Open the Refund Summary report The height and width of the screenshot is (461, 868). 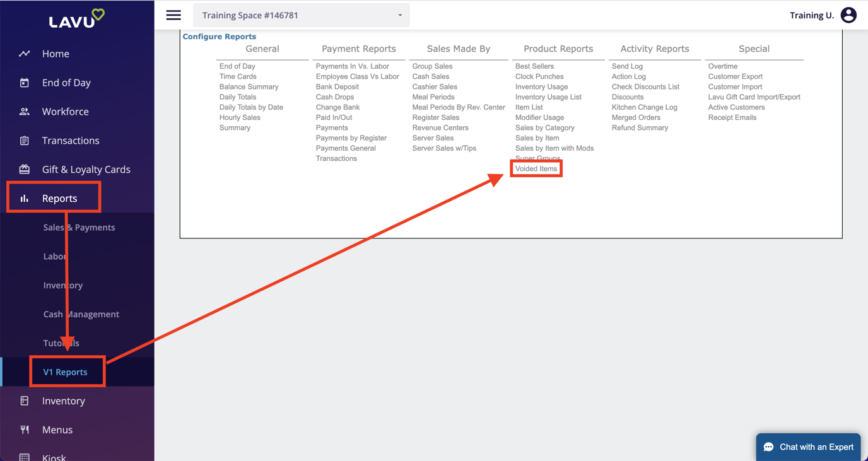point(639,127)
